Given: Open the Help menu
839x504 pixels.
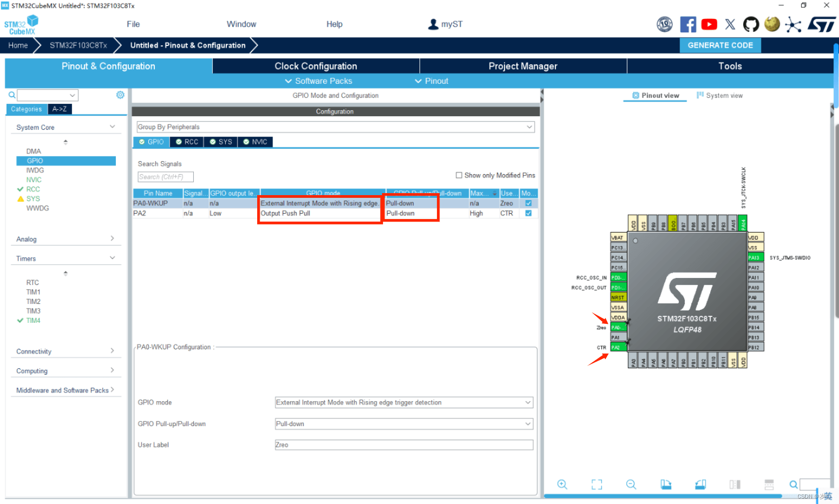Looking at the screenshot, I should [335, 24].
